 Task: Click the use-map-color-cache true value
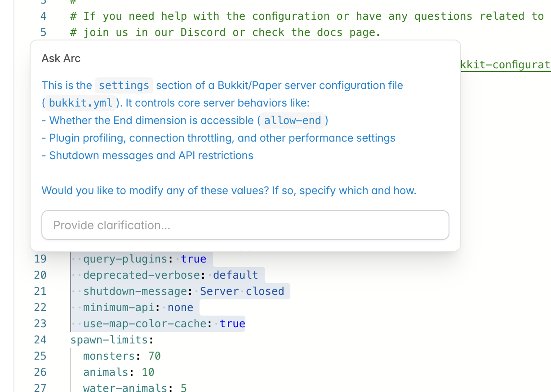[x=232, y=323]
